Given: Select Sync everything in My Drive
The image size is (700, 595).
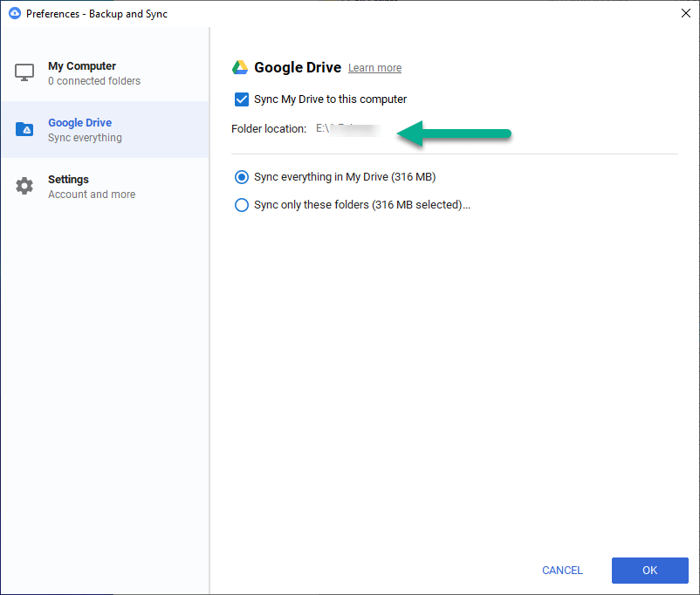Looking at the screenshot, I should [242, 177].
